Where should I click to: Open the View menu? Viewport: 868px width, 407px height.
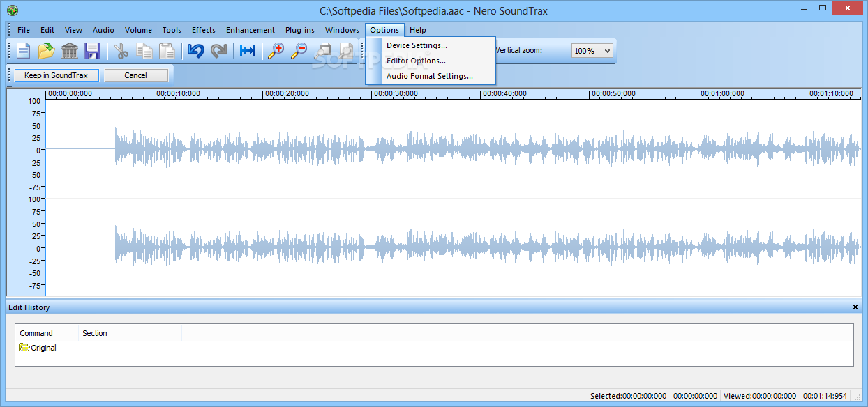click(73, 30)
